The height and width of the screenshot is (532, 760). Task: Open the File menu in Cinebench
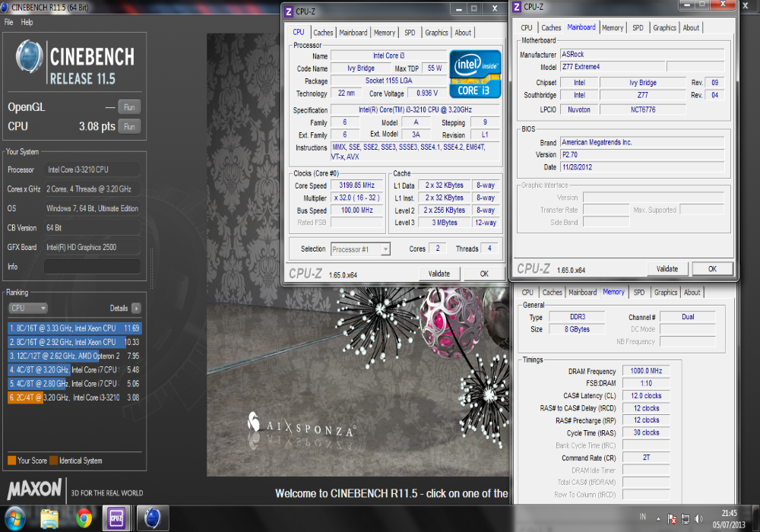coord(8,22)
